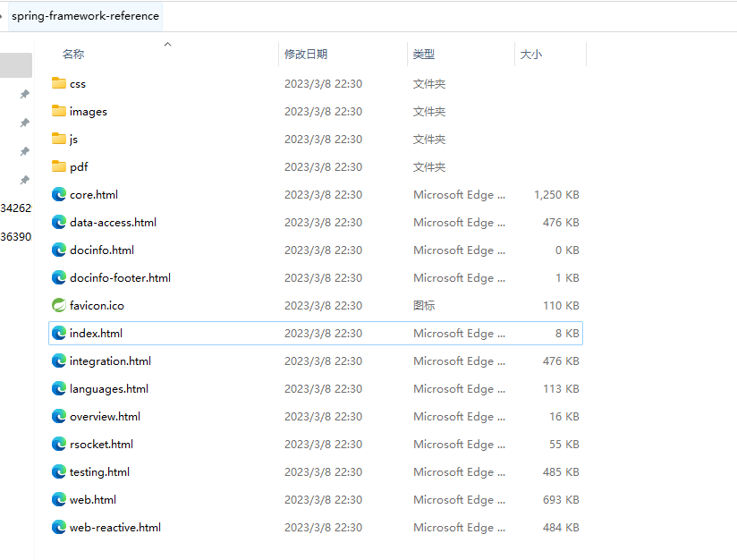Click the Edge icon of testing.html
Viewport: 737px width, 560px height.
[59, 471]
